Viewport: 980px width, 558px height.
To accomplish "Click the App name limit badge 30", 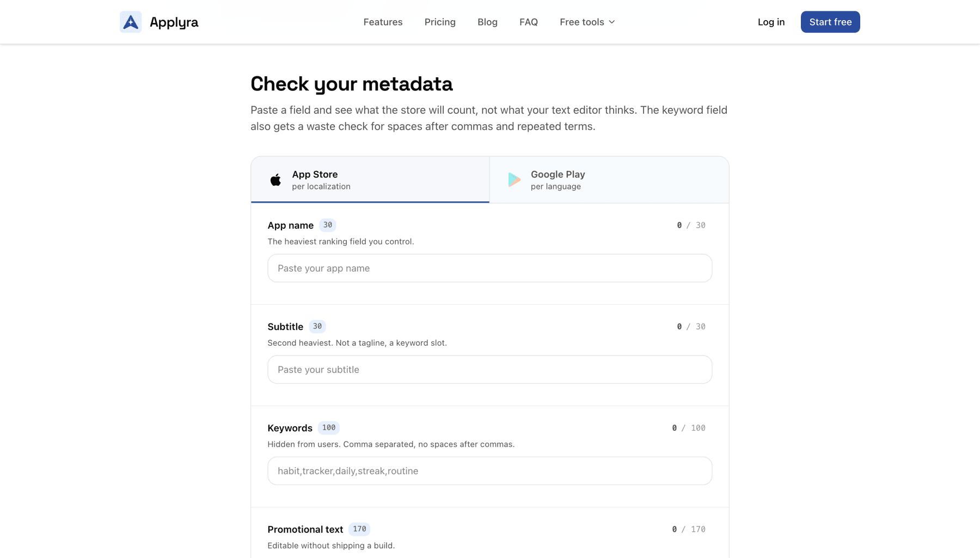I will click(328, 225).
